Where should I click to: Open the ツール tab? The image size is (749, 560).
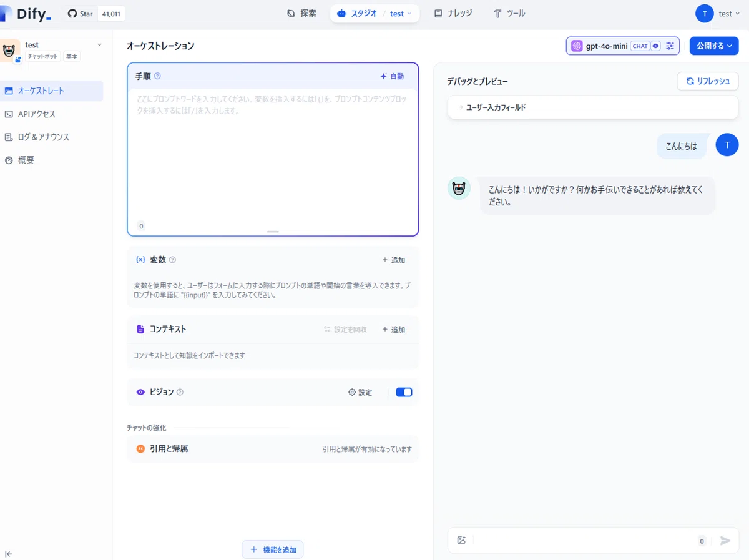(509, 13)
